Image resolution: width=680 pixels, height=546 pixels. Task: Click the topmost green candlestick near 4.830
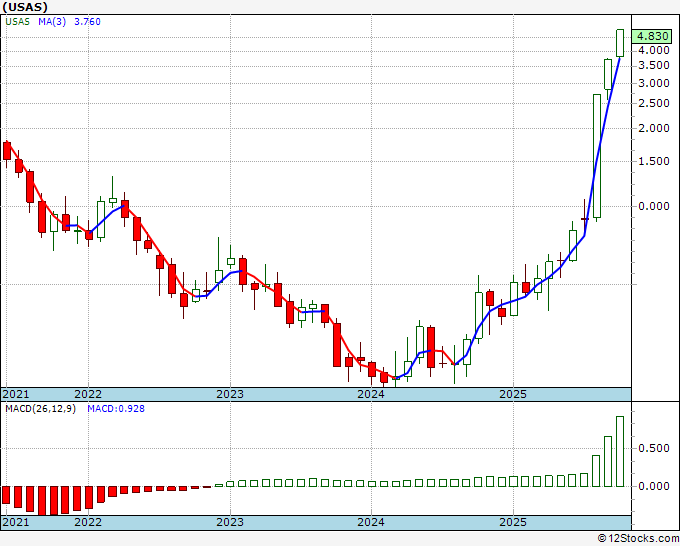(620, 43)
